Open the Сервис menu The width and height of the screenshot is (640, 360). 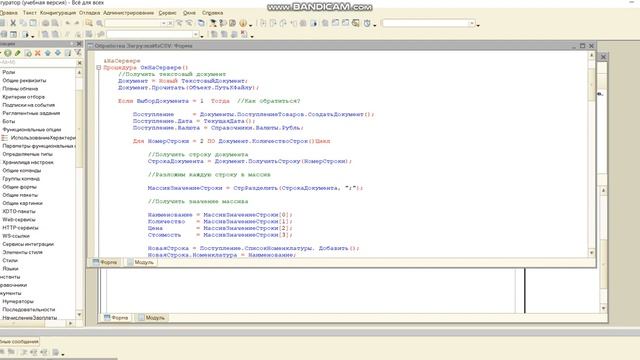167,13
